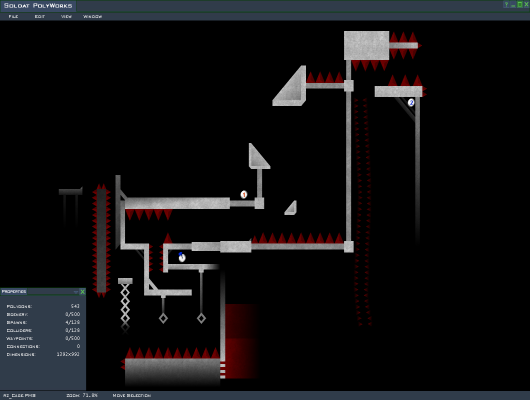
Task: Click the 4/128 spawns count value
Action: click(72, 322)
